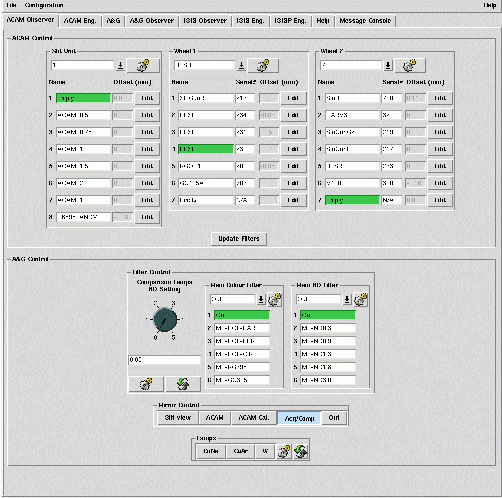Toggle the Slit View mirror button

[178, 418]
